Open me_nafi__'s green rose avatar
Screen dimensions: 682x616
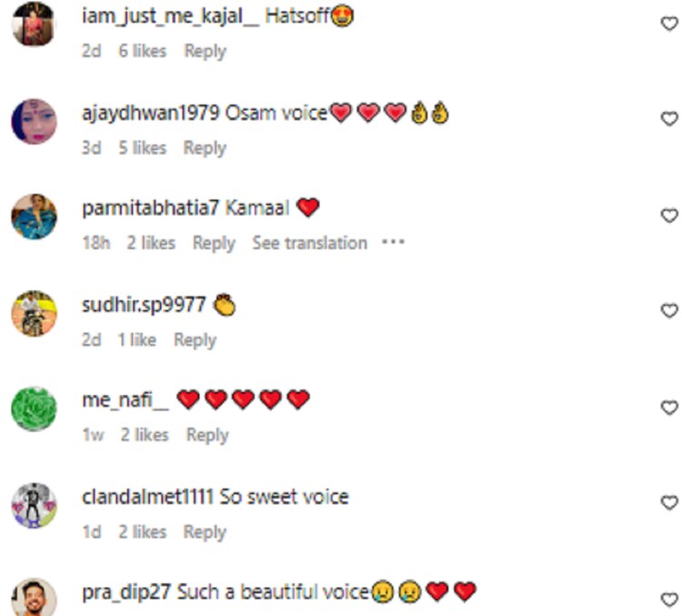pos(34,409)
